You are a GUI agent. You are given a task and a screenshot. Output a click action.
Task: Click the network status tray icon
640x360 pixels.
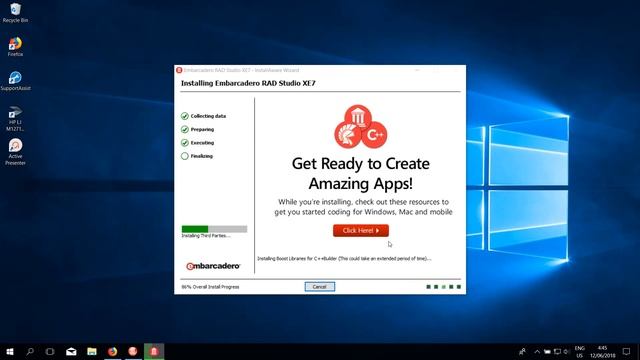(557, 351)
